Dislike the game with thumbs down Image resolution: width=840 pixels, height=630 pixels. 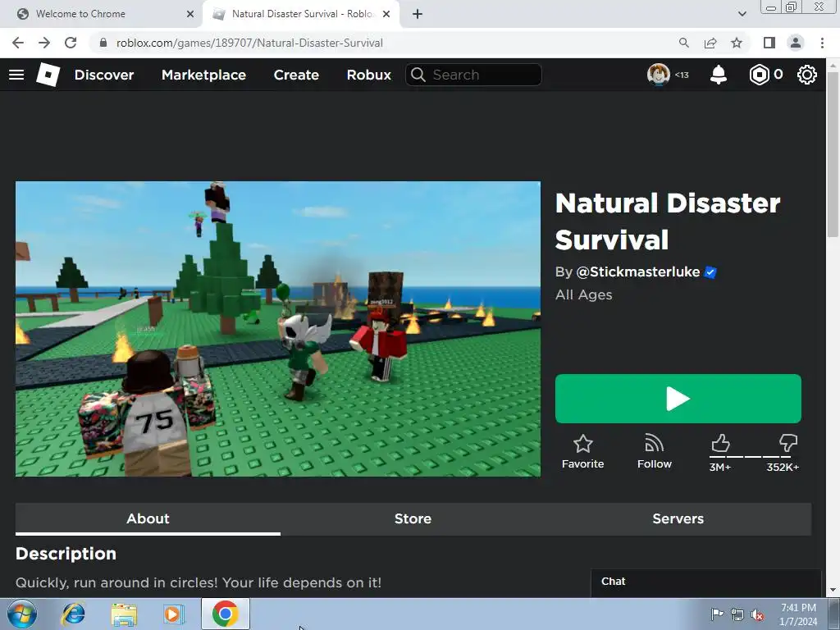[x=788, y=444]
